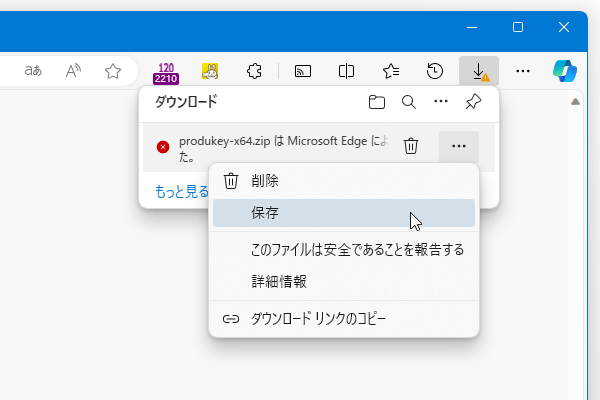This screenshot has height=400, width=600.
Task: Pin the Downloads panel
Action: (x=473, y=102)
